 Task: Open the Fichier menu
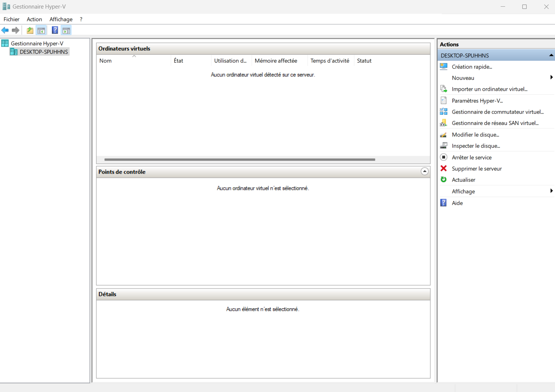click(12, 19)
